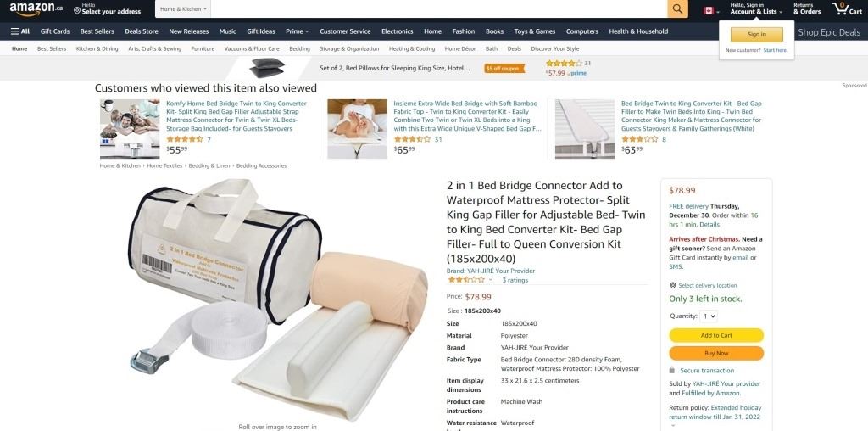Viewport: 868px width, 431px height.
Task: Open the All hamburger menu
Action: click(x=20, y=31)
